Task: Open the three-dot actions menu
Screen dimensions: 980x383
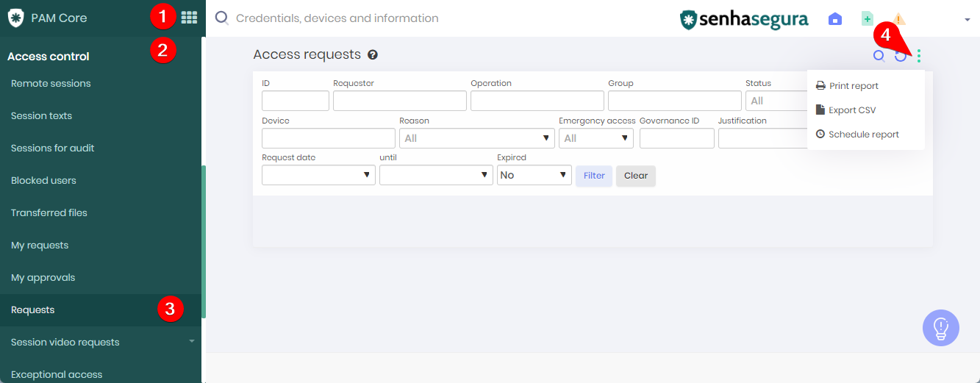Action: [919, 56]
